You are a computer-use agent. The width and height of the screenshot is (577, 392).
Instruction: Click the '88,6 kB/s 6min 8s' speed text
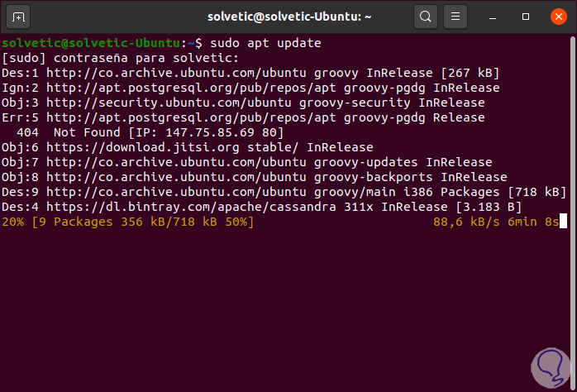(496, 222)
